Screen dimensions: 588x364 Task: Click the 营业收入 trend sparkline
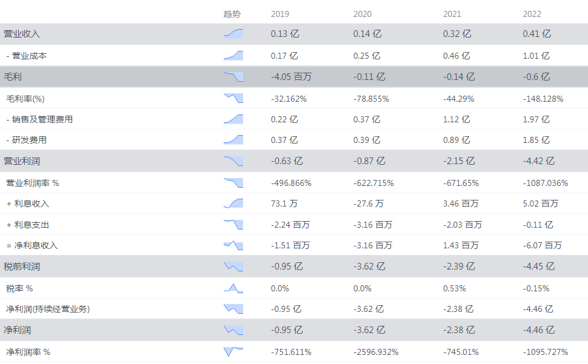(233, 34)
